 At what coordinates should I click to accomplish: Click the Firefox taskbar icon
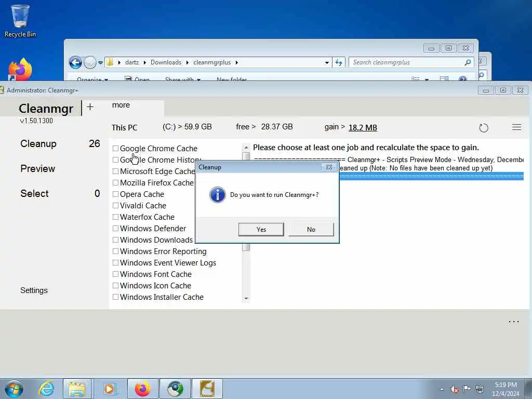142,389
